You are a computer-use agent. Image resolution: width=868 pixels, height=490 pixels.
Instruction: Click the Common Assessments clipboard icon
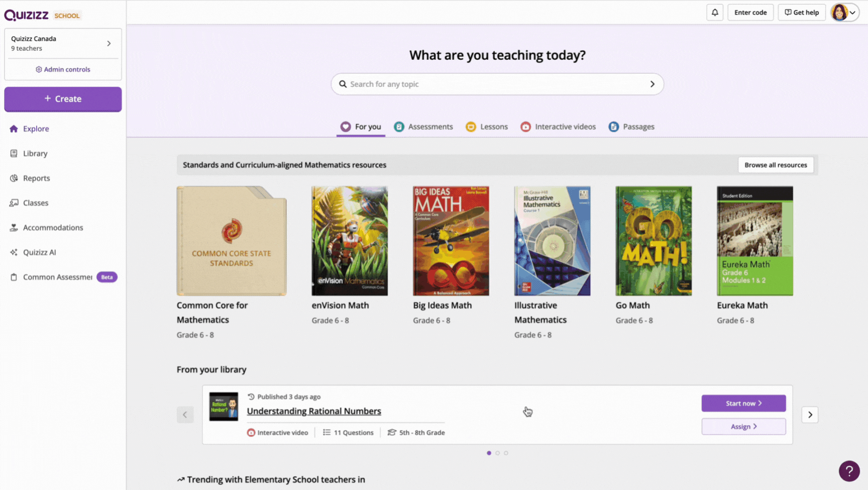pyautogui.click(x=14, y=277)
